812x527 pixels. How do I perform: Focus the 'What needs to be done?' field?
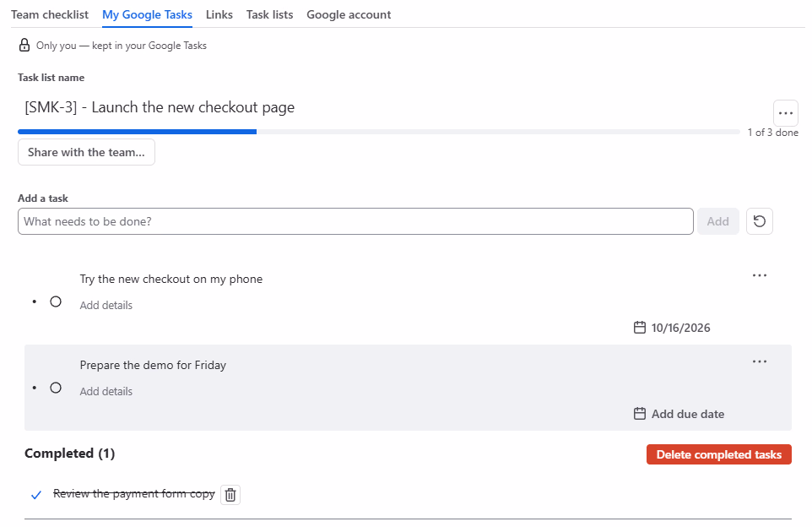point(355,221)
